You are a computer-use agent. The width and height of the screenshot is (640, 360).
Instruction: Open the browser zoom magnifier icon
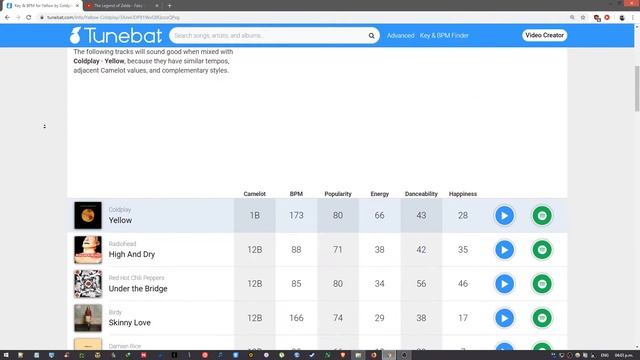(x=572, y=18)
